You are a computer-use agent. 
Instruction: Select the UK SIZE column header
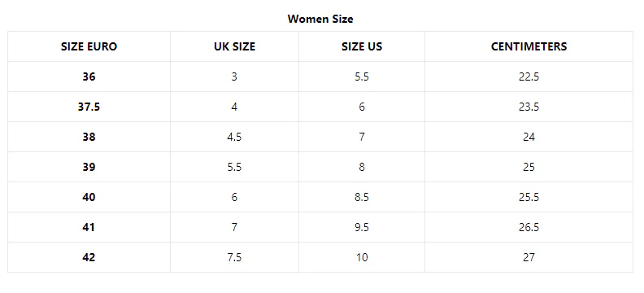coord(234,46)
